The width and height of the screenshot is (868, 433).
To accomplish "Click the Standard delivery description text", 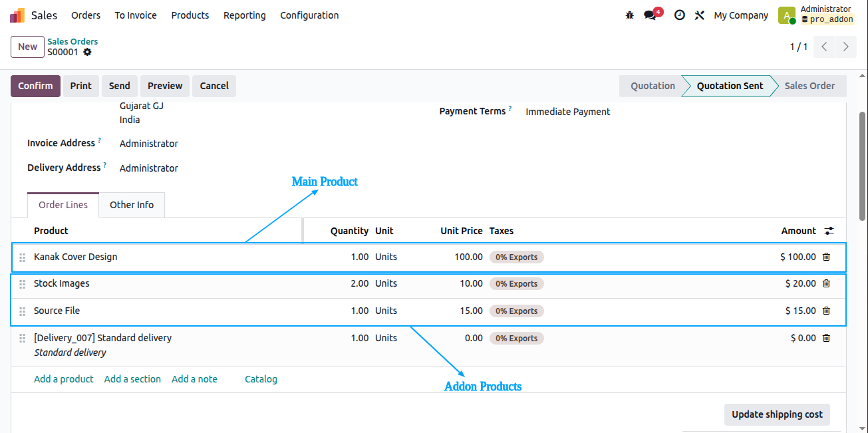I will click(x=70, y=353).
